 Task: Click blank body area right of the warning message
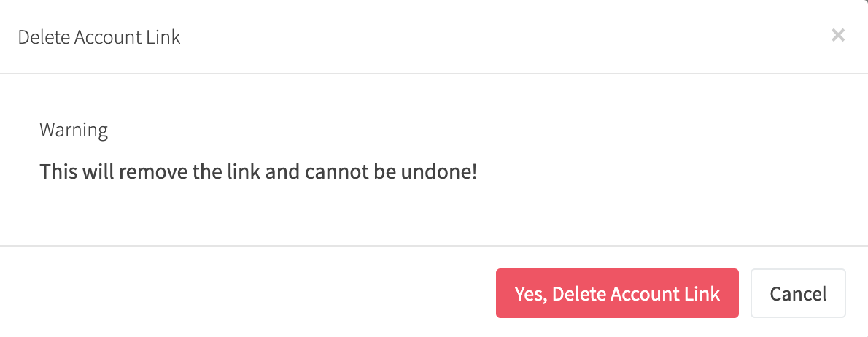click(x=656, y=173)
